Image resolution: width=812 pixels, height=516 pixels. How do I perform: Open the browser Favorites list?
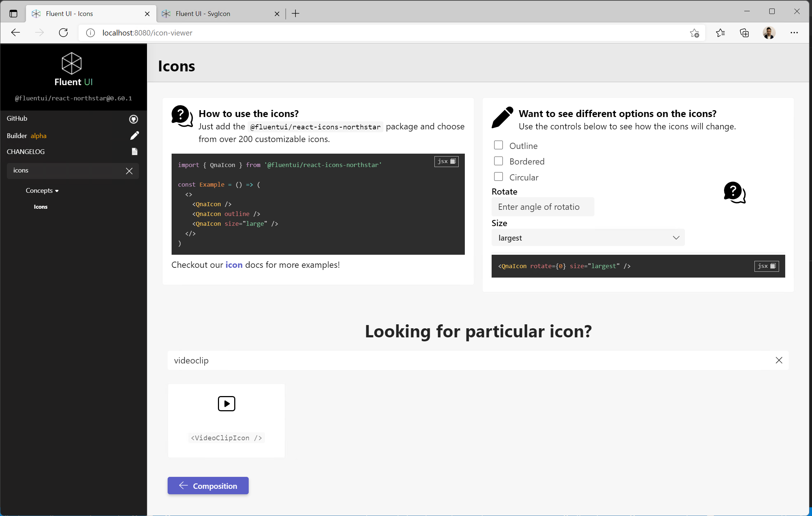720,33
